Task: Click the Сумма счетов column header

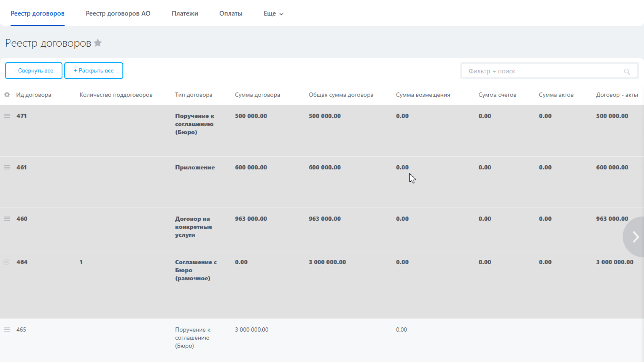Action: pyautogui.click(x=497, y=95)
